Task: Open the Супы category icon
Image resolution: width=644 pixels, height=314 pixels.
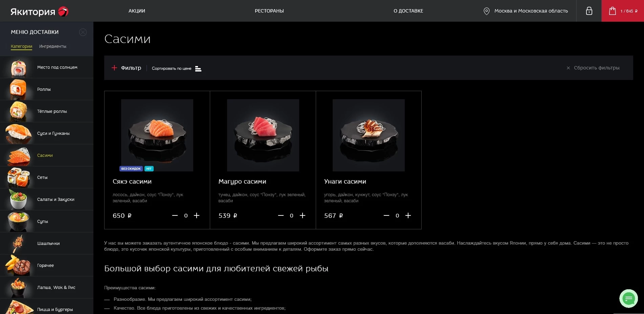Action: [18, 221]
